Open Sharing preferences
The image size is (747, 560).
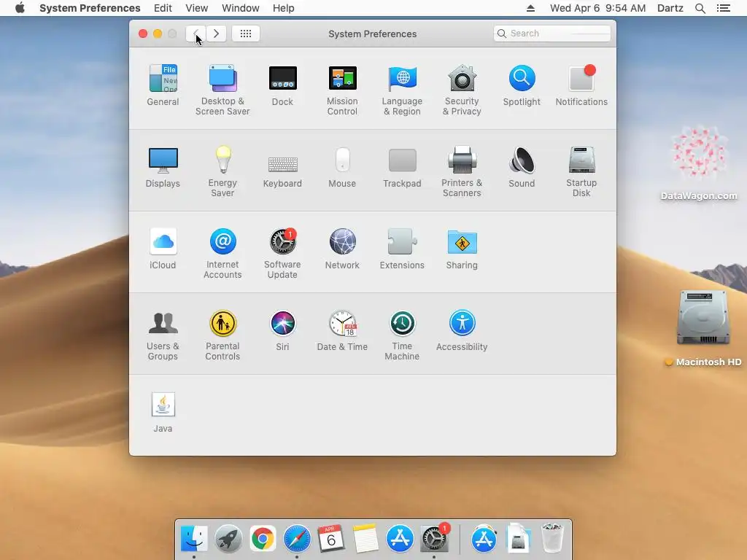(462, 249)
